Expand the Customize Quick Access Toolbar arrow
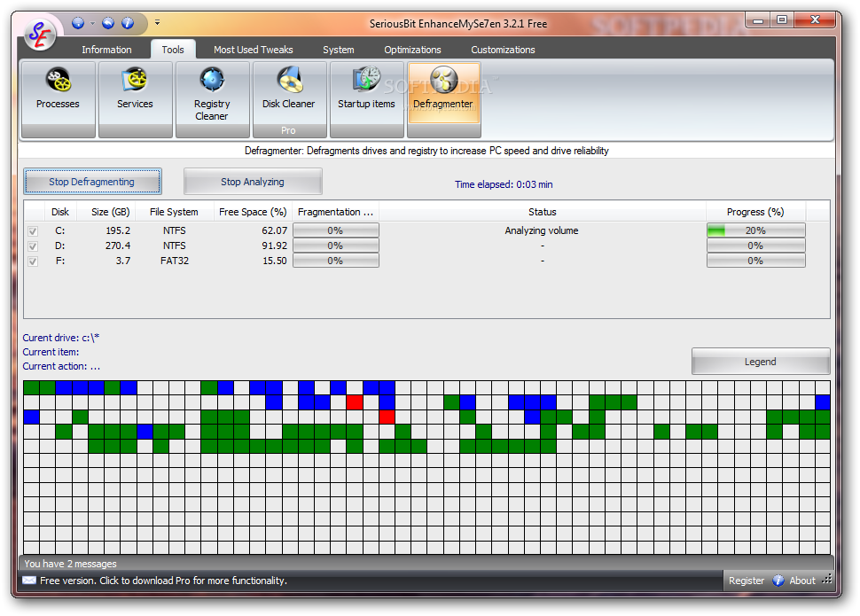 (158, 23)
